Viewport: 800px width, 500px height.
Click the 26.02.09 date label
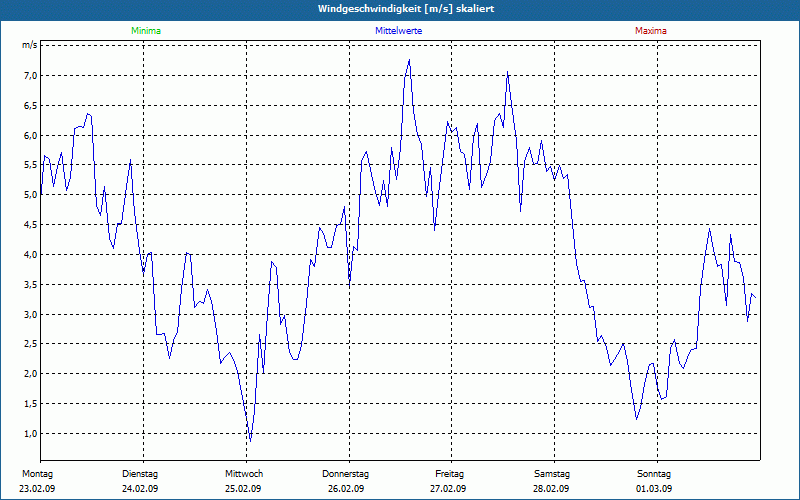click(346, 489)
